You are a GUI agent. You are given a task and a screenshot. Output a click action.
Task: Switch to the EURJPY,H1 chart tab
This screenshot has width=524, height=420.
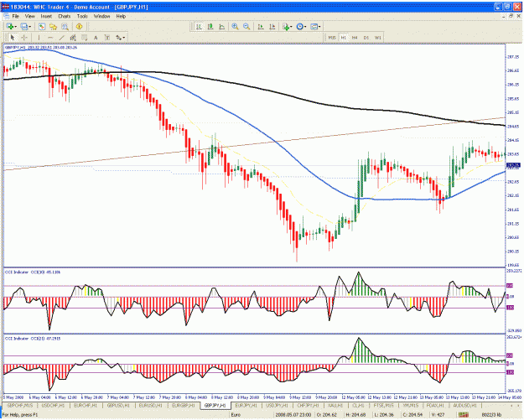point(246,405)
